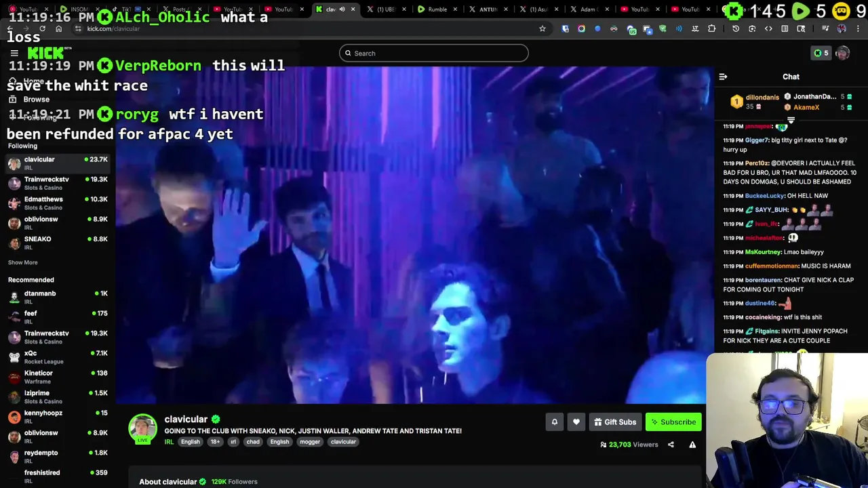Click xQc avatar icon in sidebar
The height and width of the screenshot is (488, 868).
click(x=14, y=357)
